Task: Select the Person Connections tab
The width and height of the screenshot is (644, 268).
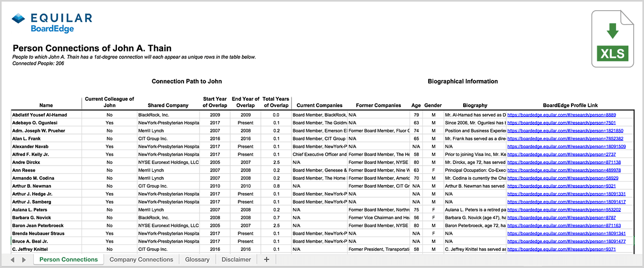Action: pos(69,259)
